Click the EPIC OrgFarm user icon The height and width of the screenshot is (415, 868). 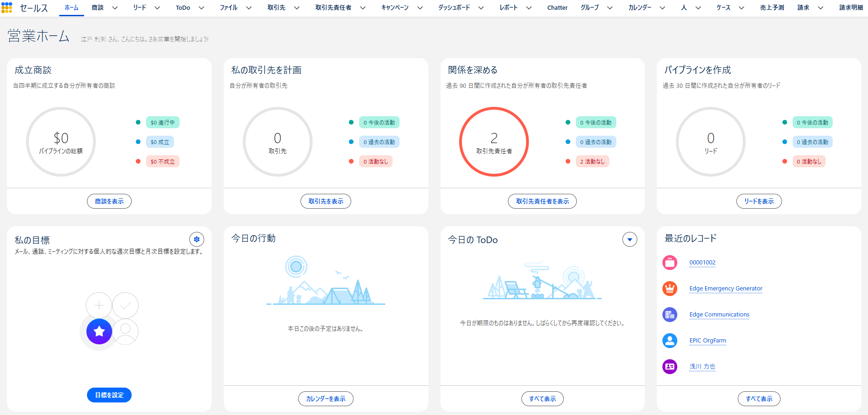(x=670, y=341)
